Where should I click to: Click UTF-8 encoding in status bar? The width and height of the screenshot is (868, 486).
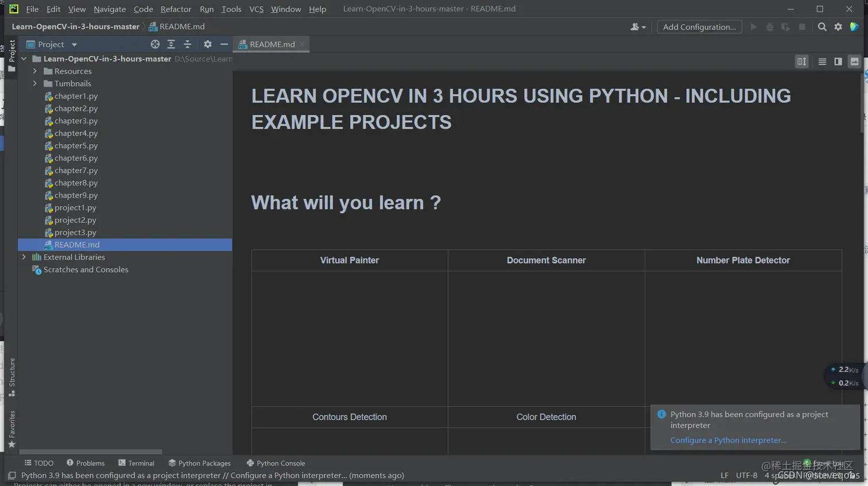point(746,476)
